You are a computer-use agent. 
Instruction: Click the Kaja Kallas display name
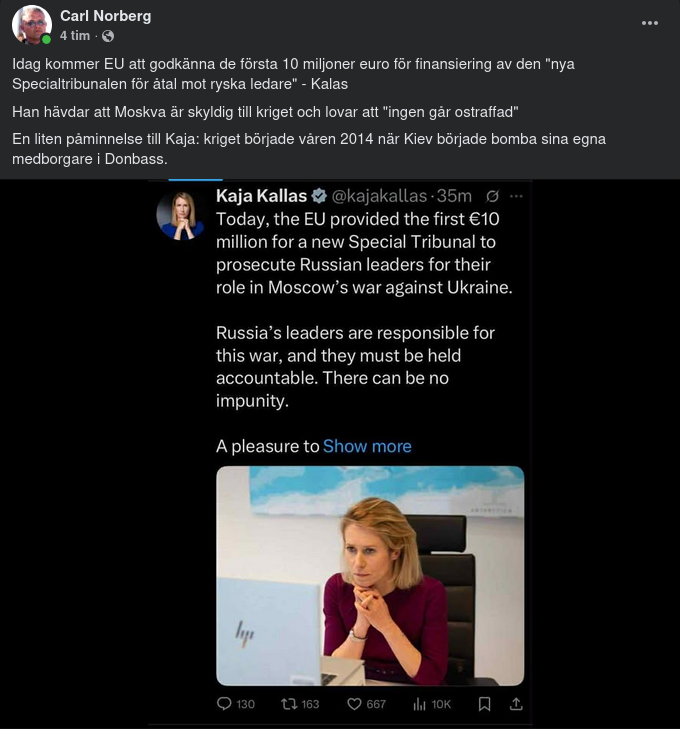pyautogui.click(x=261, y=196)
